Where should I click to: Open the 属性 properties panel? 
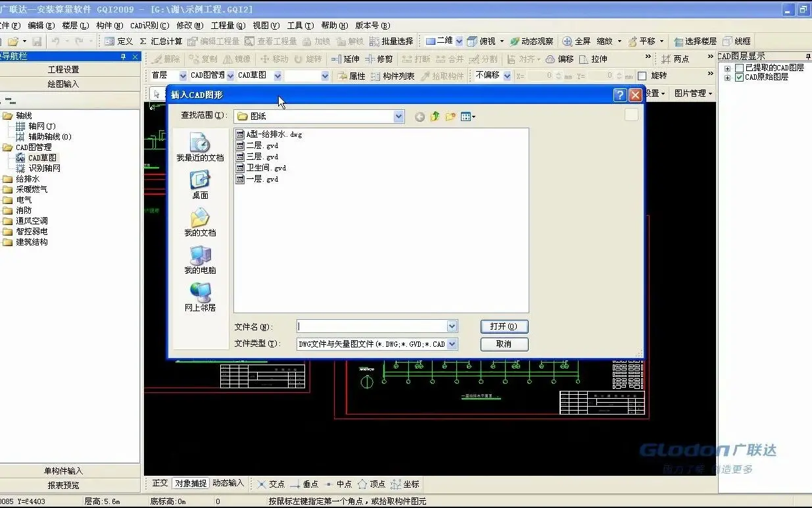pos(351,76)
